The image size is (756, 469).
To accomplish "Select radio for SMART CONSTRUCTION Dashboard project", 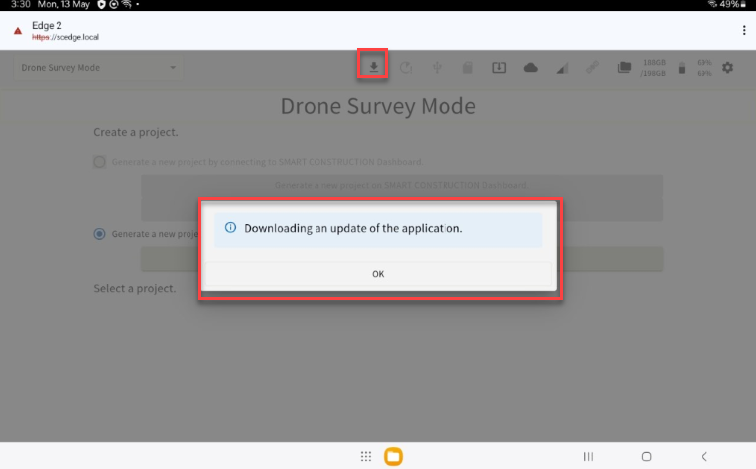I will pos(99,161).
